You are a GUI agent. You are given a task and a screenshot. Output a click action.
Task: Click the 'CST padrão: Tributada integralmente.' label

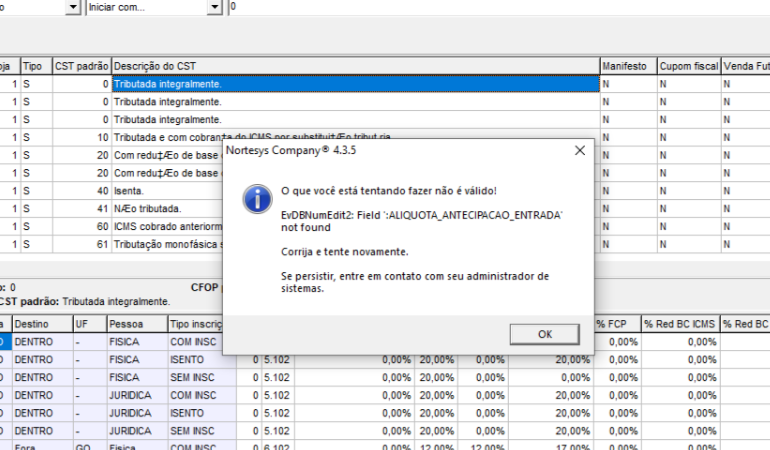tap(84, 302)
